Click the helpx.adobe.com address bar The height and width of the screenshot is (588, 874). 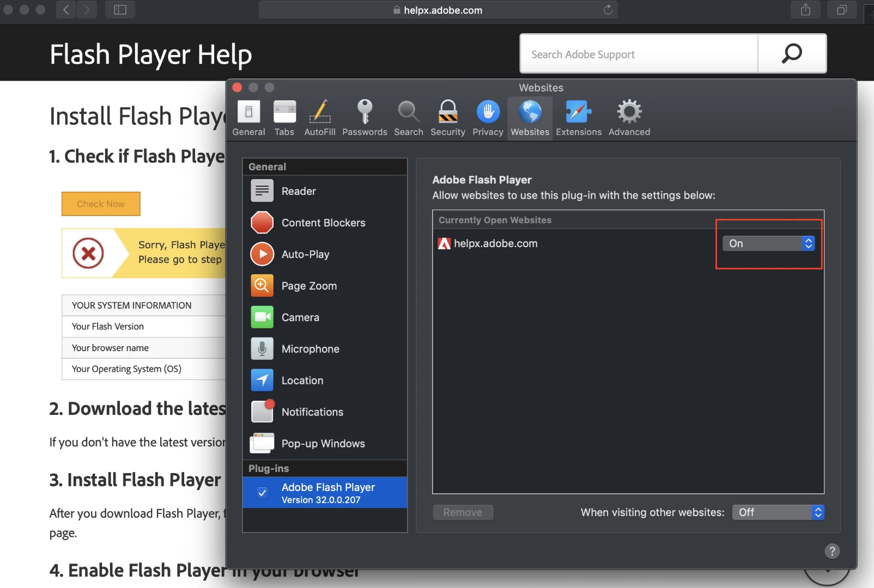[438, 10]
